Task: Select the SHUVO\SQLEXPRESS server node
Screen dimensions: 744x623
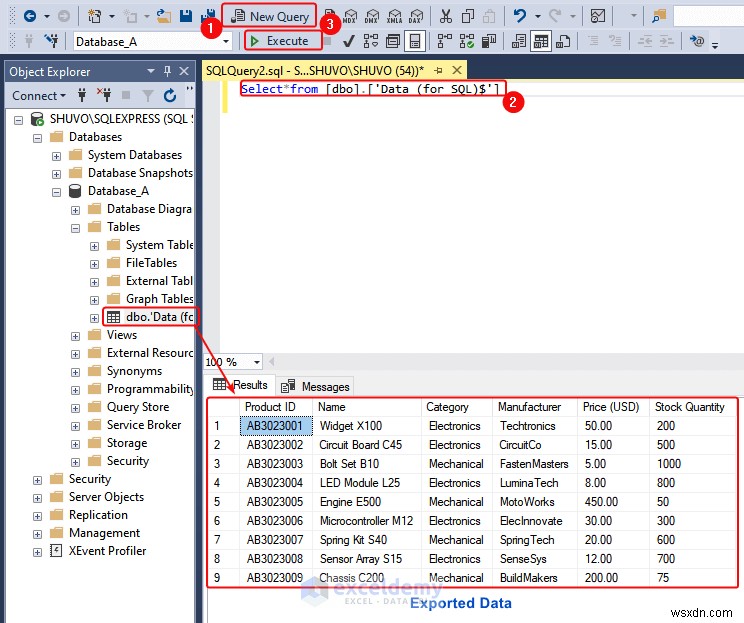Action: pyautogui.click(x=121, y=119)
